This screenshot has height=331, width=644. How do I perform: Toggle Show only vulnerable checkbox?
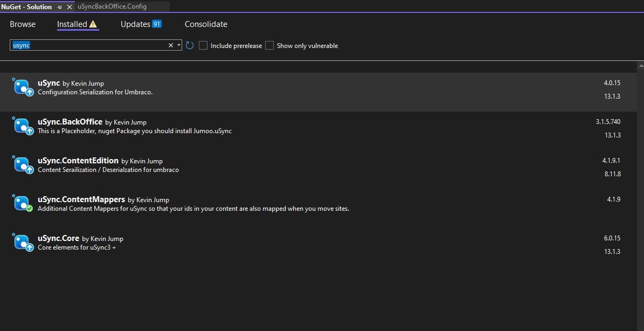point(269,45)
